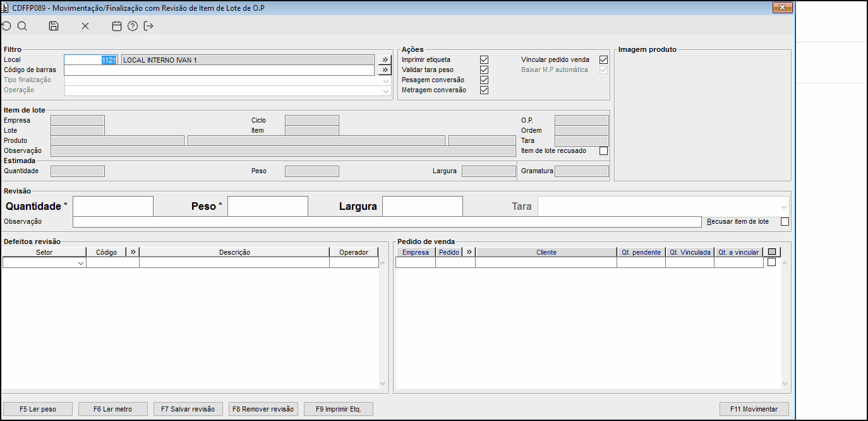Toggle Validar tara peso checkbox
Screen dimensions: 868x421
tap(485, 70)
